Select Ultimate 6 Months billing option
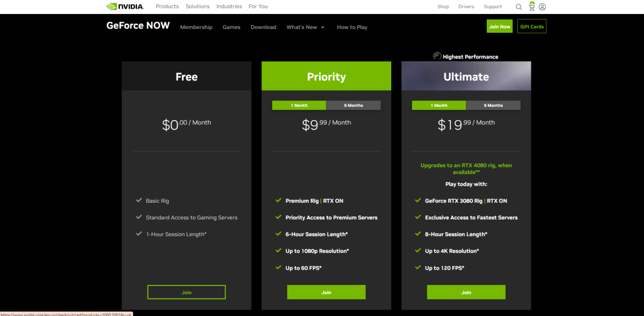644x316 pixels. tap(493, 105)
